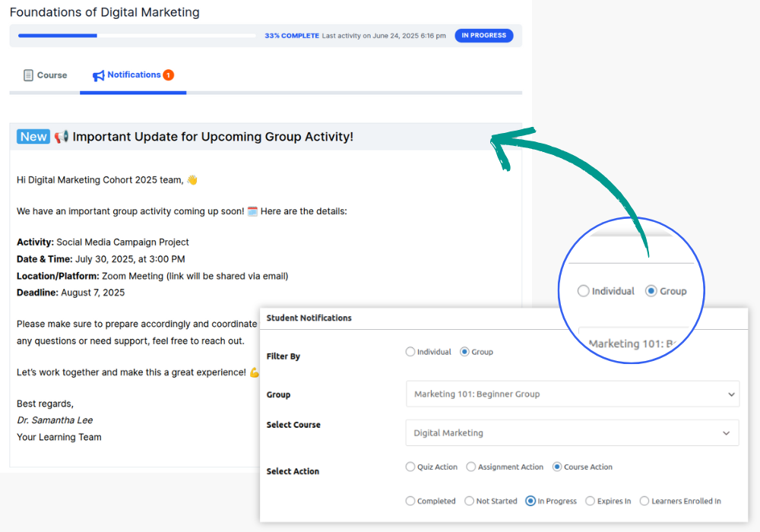
Task: Click the megaphone emoji in announcement title
Action: pos(62,137)
